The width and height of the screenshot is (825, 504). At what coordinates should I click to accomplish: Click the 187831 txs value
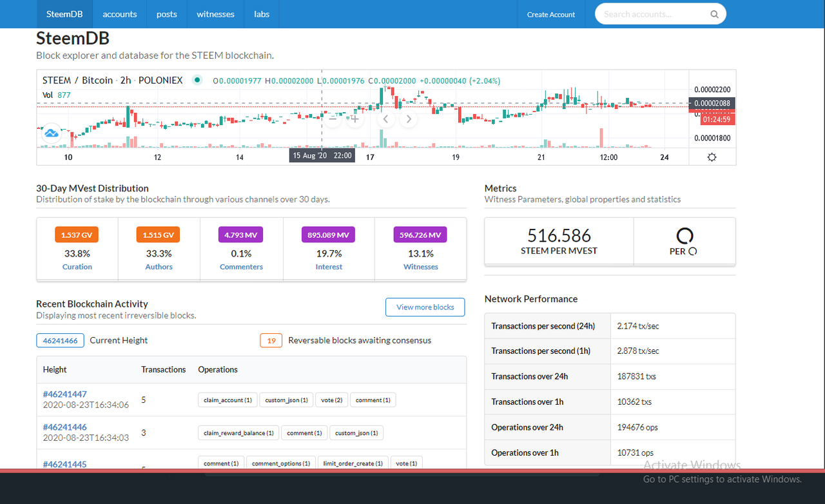pyautogui.click(x=636, y=376)
